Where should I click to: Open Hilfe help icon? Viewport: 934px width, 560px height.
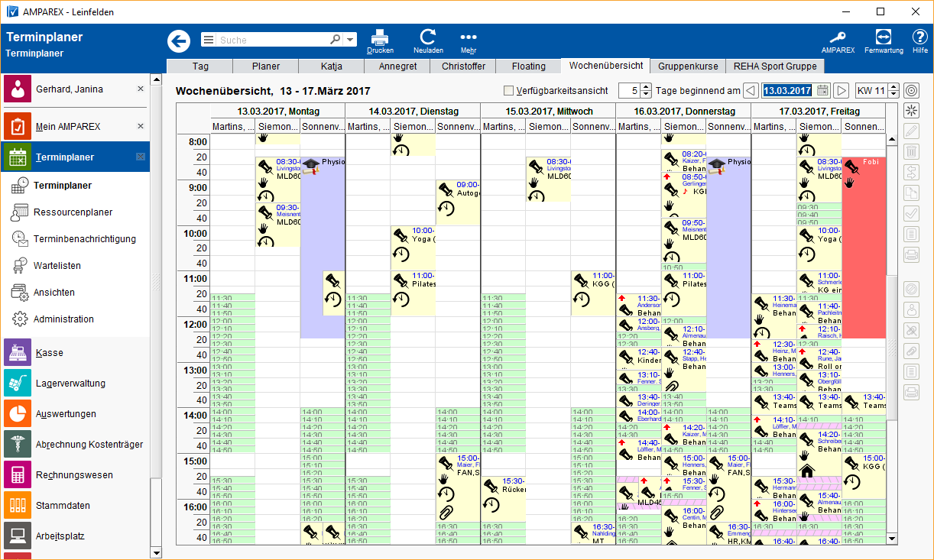pos(920,41)
